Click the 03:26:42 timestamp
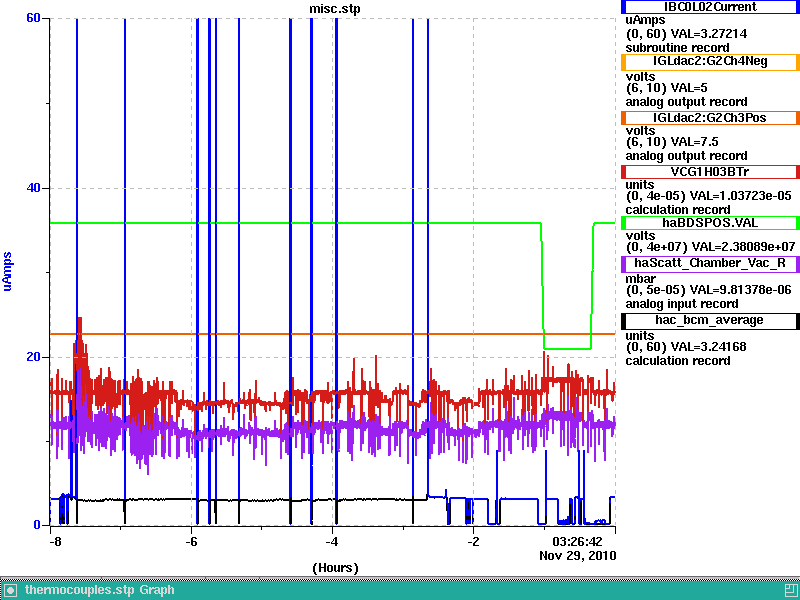Image resolution: width=800 pixels, height=600 pixels. point(577,542)
